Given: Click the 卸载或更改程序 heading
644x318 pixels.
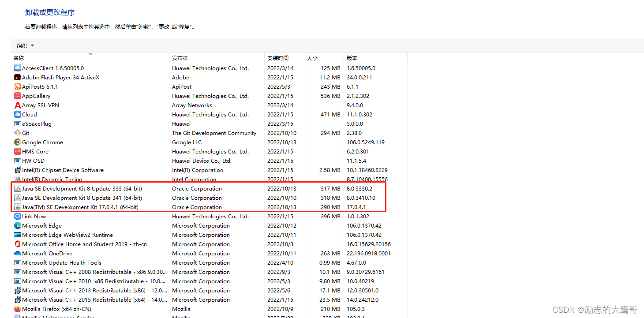Looking at the screenshot, I should click(x=50, y=12).
